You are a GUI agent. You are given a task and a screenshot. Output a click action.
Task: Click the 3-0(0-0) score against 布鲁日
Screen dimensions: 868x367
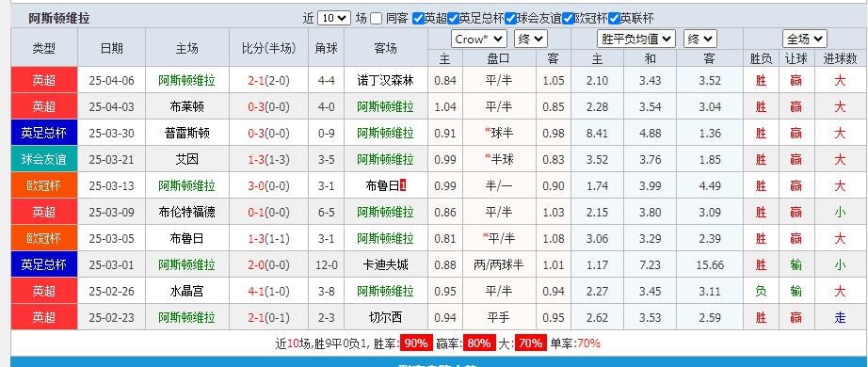point(269,186)
